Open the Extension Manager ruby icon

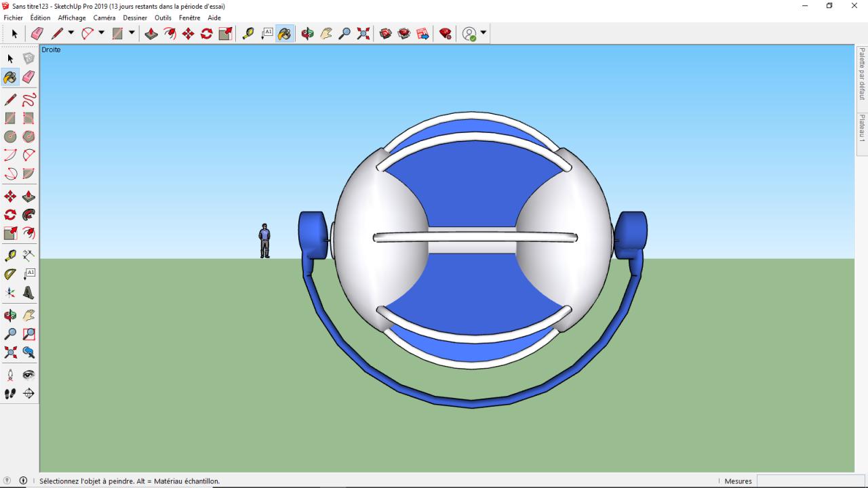coord(446,33)
